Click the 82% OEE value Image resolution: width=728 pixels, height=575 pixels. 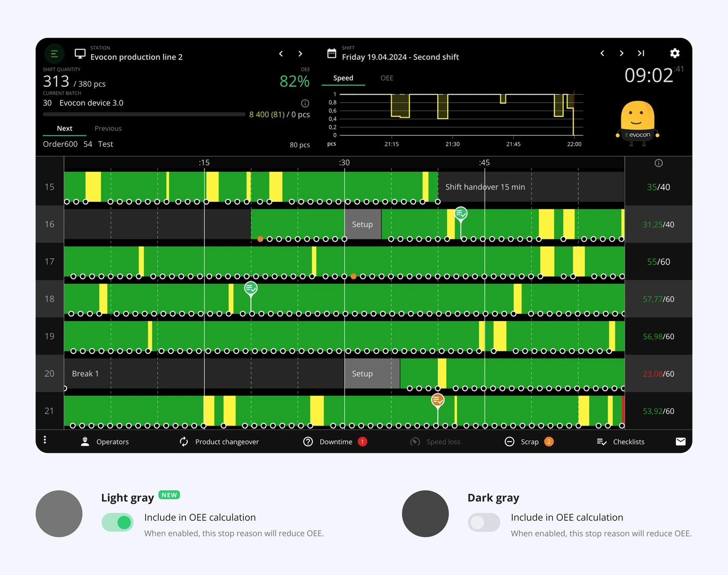294,81
